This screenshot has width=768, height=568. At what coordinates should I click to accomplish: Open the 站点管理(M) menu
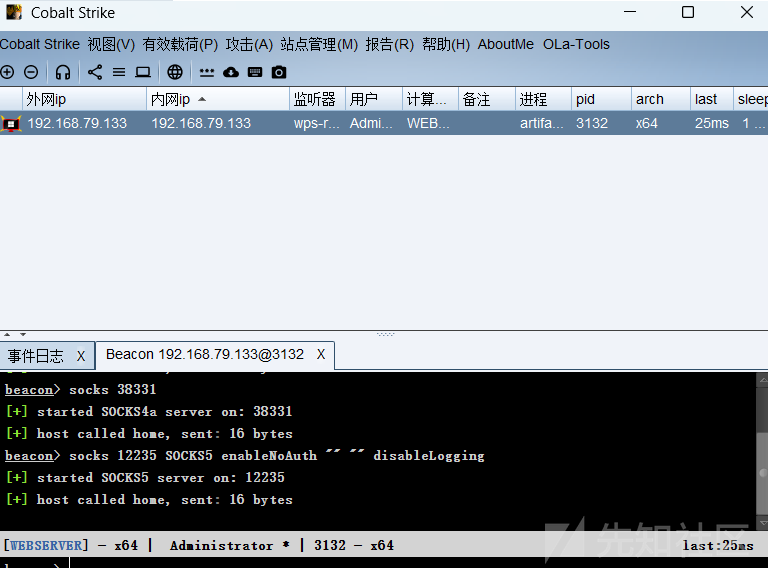[319, 44]
